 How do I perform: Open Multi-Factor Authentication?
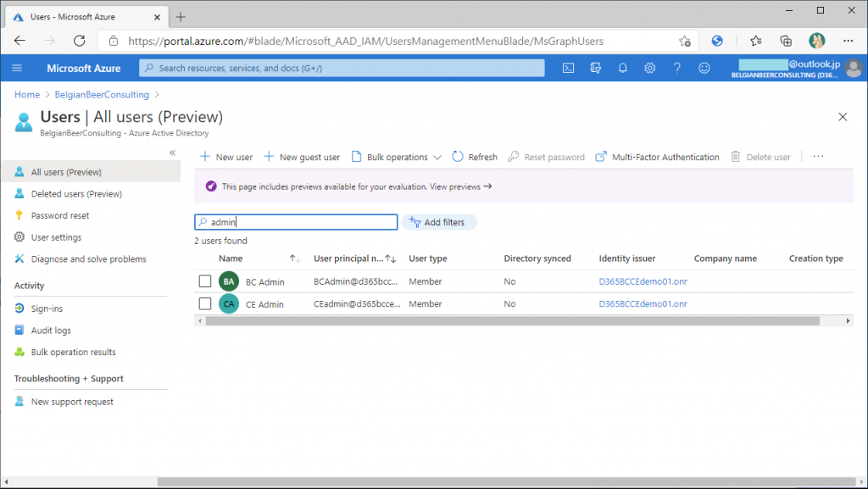point(657,157)
